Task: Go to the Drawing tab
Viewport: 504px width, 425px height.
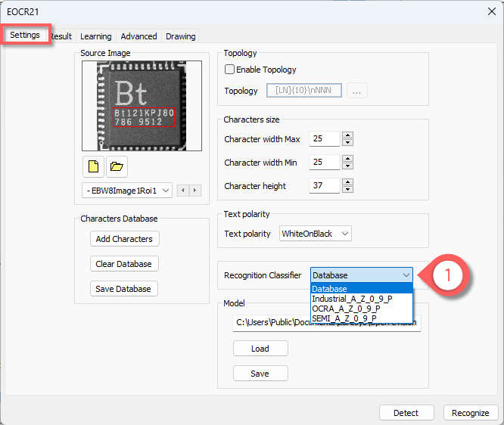Action: (180, 36)
